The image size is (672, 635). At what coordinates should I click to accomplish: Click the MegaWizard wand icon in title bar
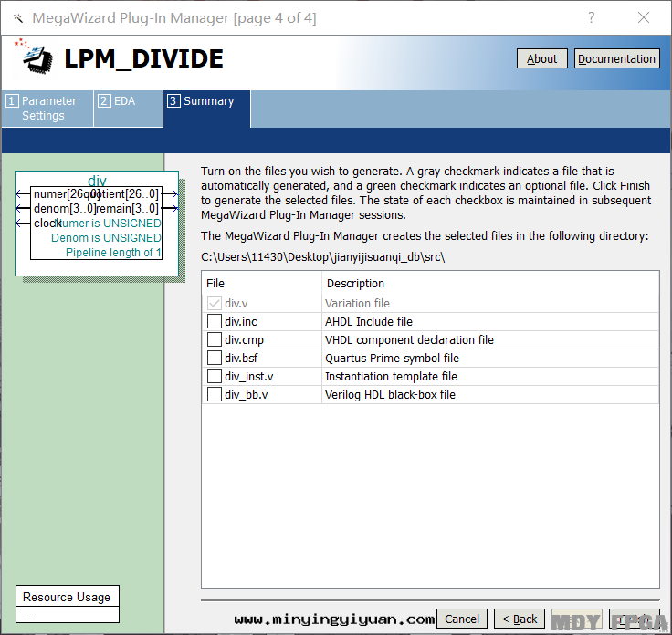[x=18, y=18]
